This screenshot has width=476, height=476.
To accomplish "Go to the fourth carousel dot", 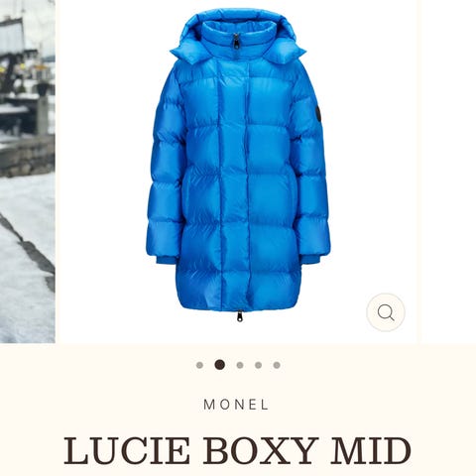I will pos(259,365).
